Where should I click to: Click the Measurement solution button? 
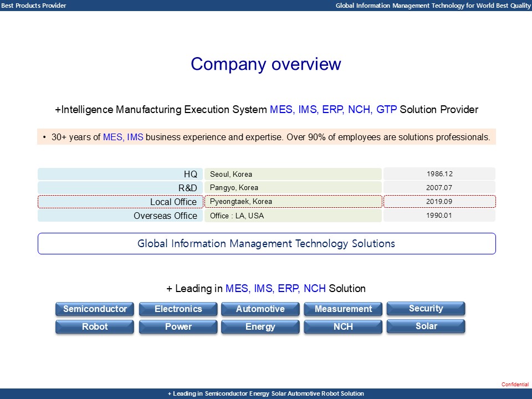click(342, 309)
